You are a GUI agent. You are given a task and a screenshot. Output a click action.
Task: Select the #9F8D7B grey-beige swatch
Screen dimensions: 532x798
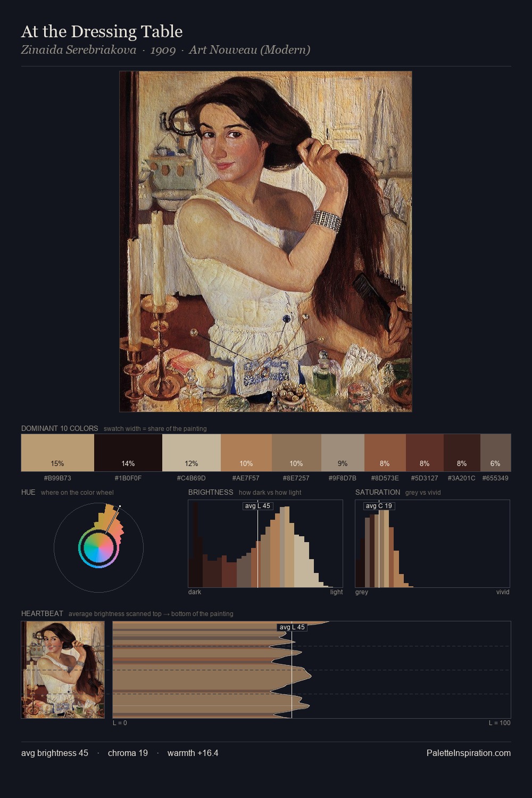coord(343,453)
